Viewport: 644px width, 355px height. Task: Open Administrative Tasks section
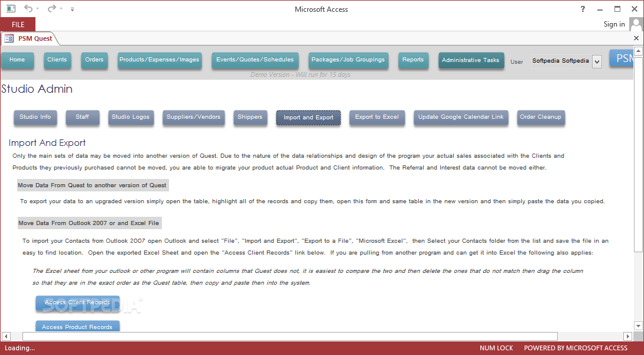[471, 60]
